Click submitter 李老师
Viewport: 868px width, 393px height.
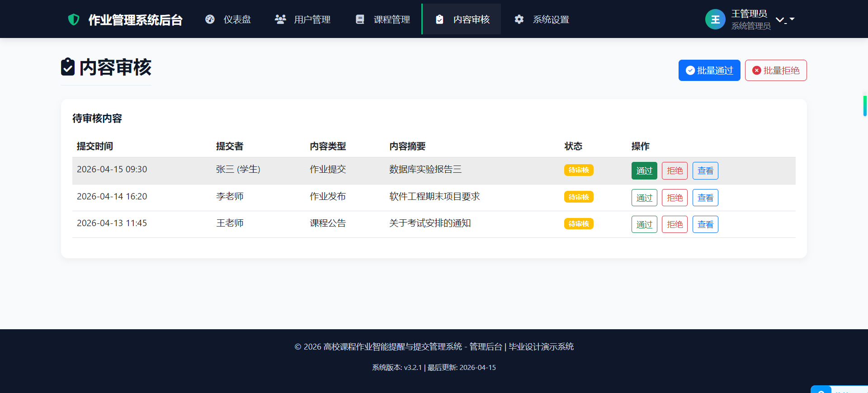click(230, 196)
